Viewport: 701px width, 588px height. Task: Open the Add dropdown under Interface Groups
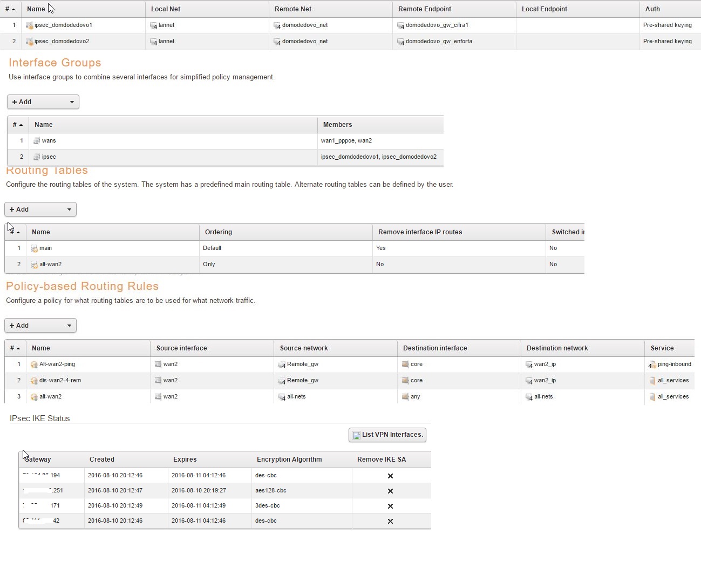(43, 102)
